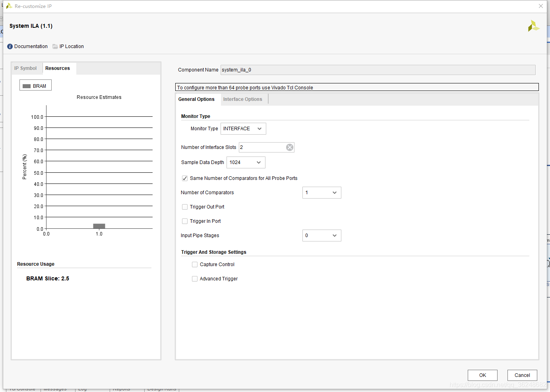Toggle Same Number of Comparators checkbox
The width and height of the screenshot is (550, 392).
click(x=185, y=178)
